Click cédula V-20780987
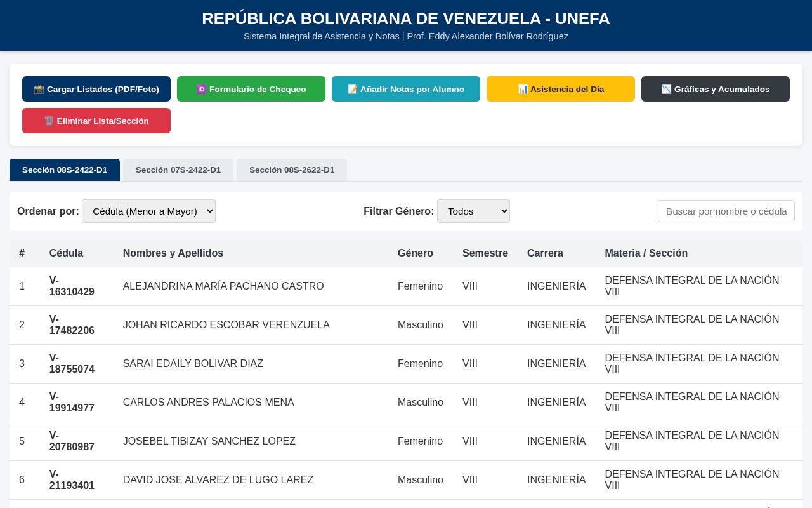 [72, 441]
